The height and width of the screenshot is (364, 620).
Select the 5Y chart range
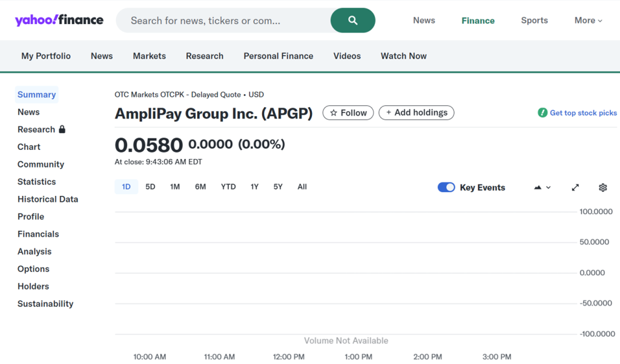coord(278,187)
